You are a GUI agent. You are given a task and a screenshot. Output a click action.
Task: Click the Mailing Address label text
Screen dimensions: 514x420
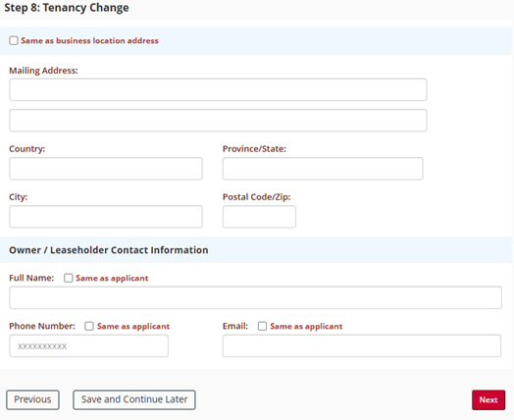point(43,71)
